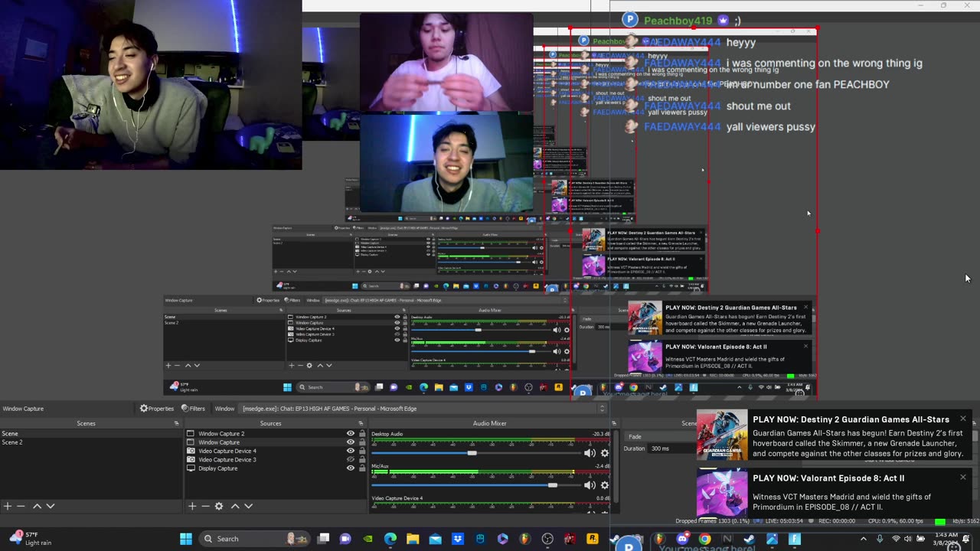Open Filters for selected source
This screenshot has height=551, width=980.
coord(193,409)
